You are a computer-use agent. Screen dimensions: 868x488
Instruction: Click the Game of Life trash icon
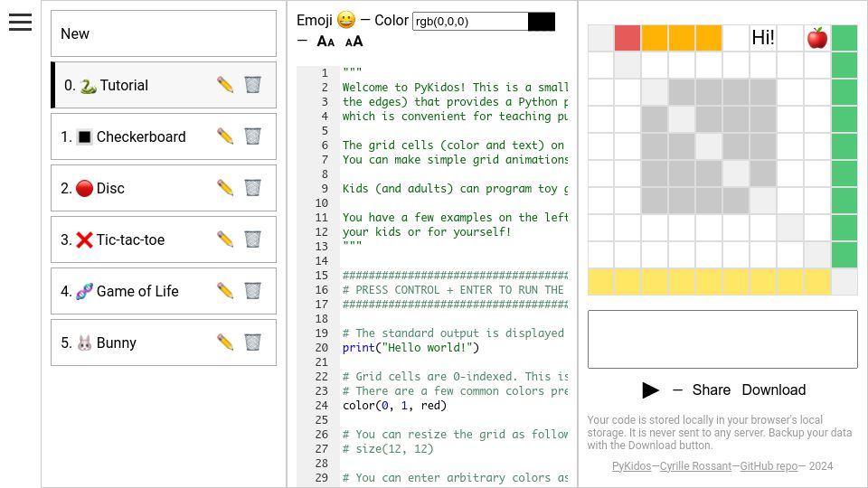252,290
